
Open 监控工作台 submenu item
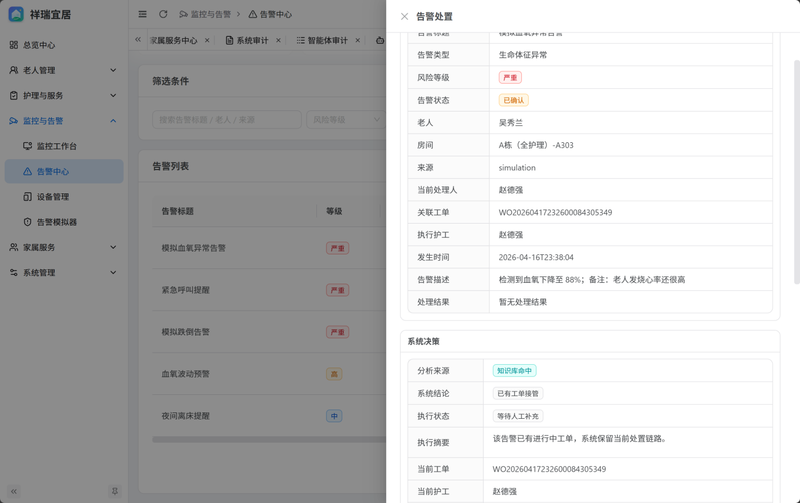tap(64, 146)
